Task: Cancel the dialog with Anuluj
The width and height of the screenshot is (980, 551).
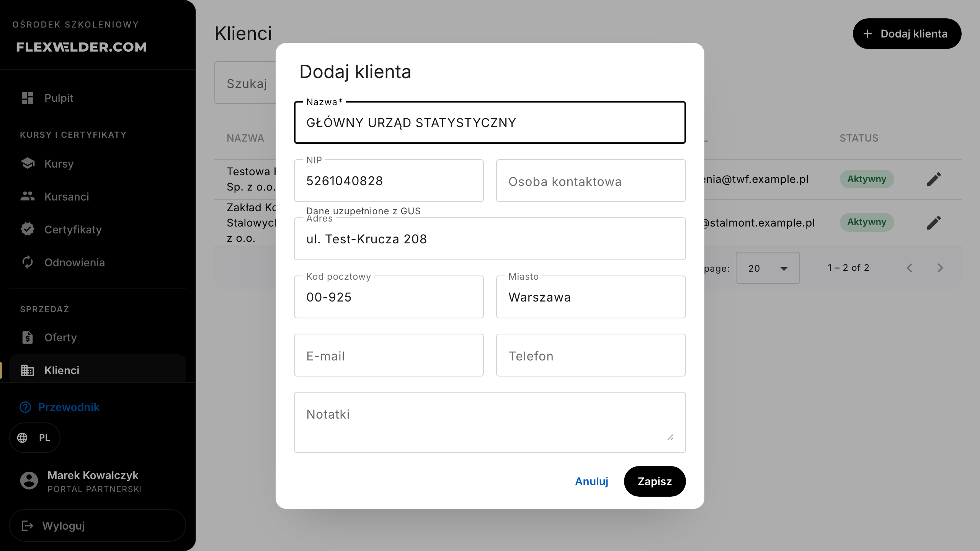Action: pos(591,481)
